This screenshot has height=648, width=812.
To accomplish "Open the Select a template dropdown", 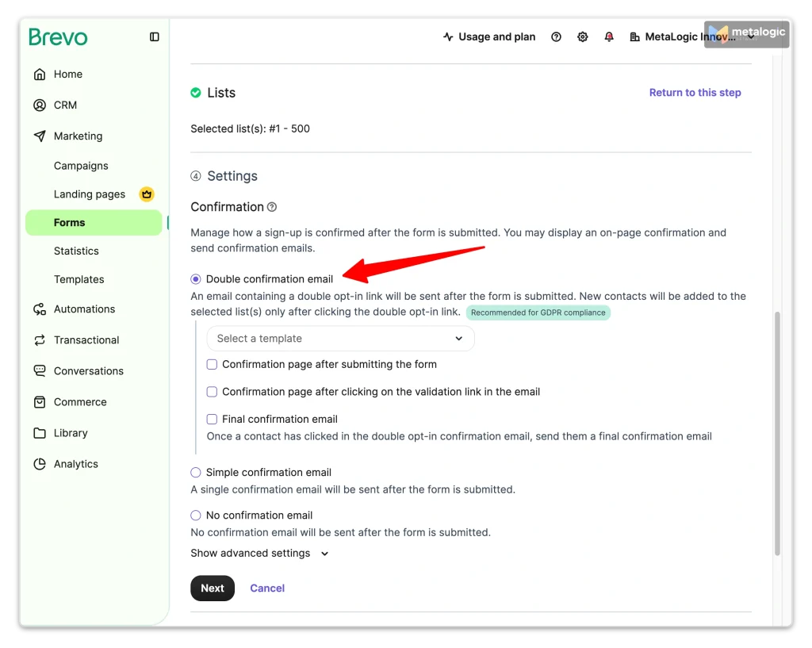I will click(x=340, y=339).
